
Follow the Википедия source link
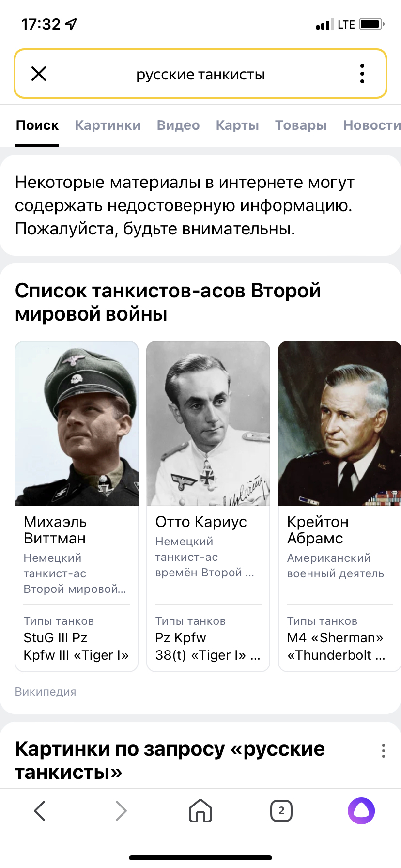point(46,692)
